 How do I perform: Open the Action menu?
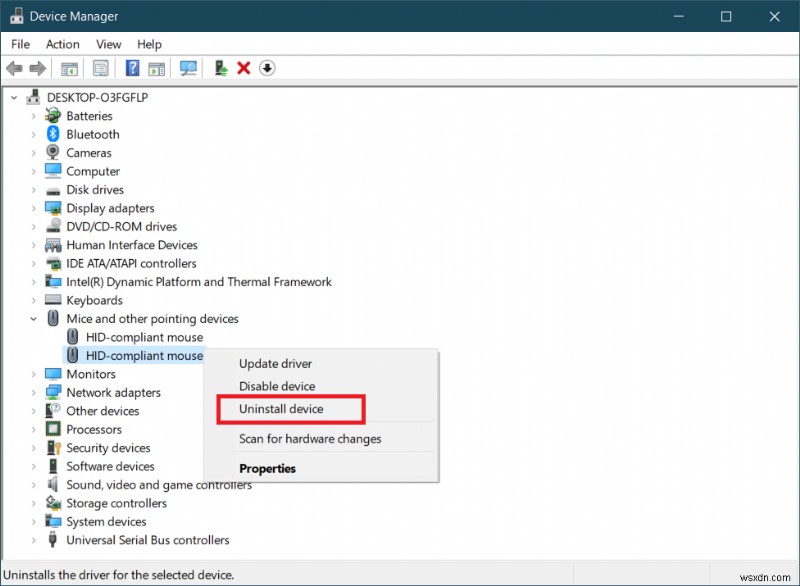click(x=62, y=44)
